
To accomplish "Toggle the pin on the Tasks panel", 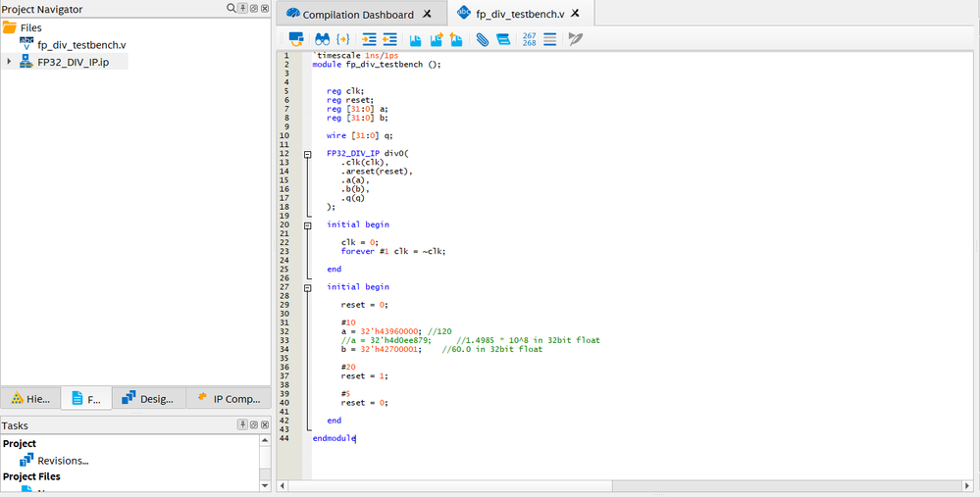I will (x=242, y=424).
